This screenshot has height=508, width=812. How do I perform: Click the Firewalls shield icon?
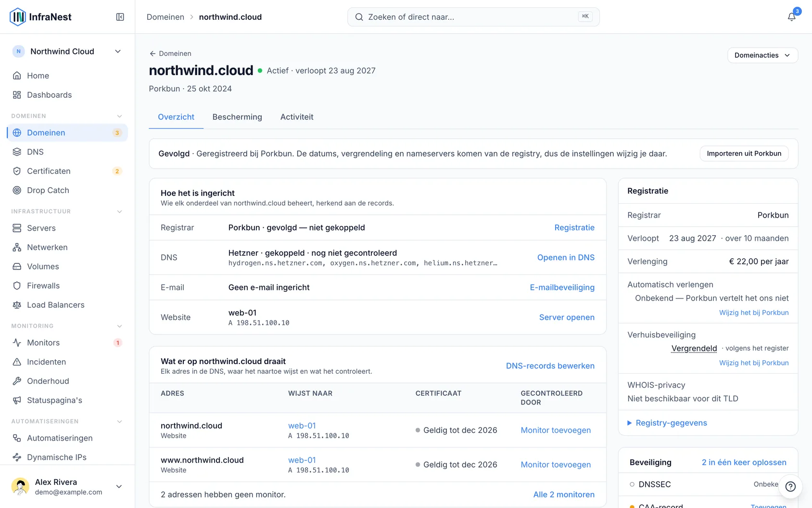point(17,286)
